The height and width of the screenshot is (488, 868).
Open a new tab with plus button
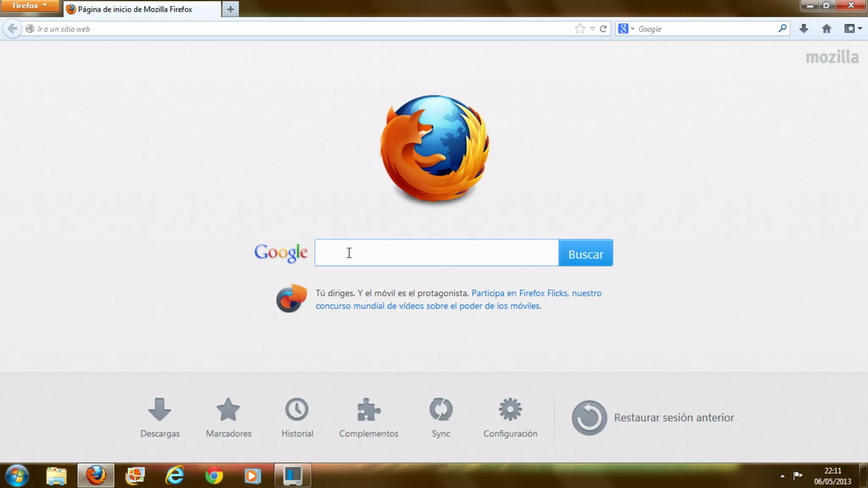pyautogui.click(x=231, y=9)
